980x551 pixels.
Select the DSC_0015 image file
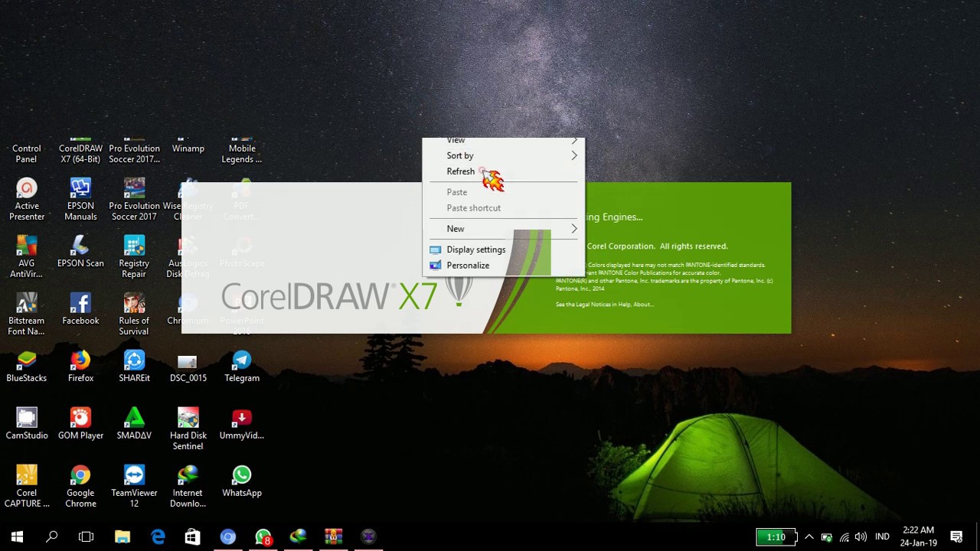[x=188, y=367]
